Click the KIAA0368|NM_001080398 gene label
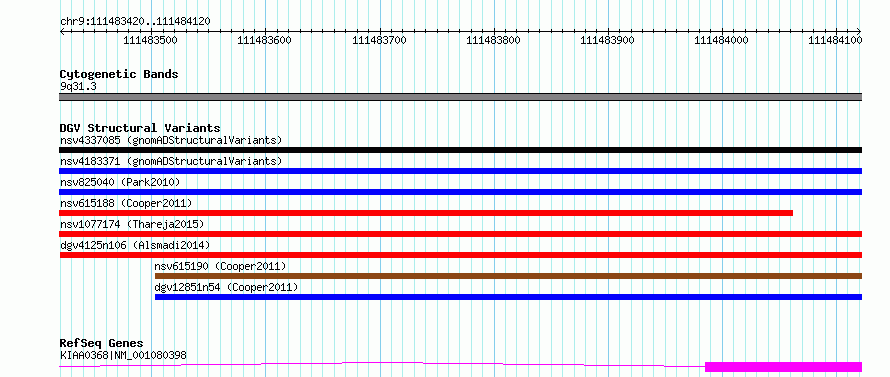The image size is (890, 377). (x=123, y=356)
